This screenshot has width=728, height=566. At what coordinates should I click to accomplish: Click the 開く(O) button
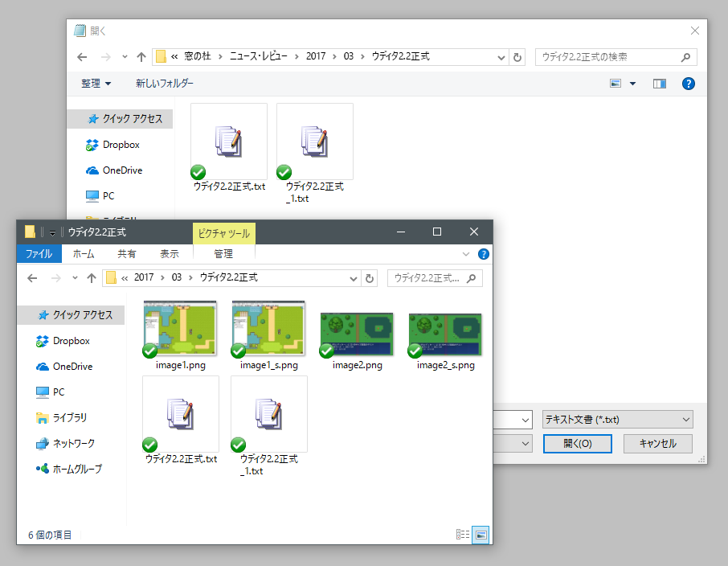[578, 444]
